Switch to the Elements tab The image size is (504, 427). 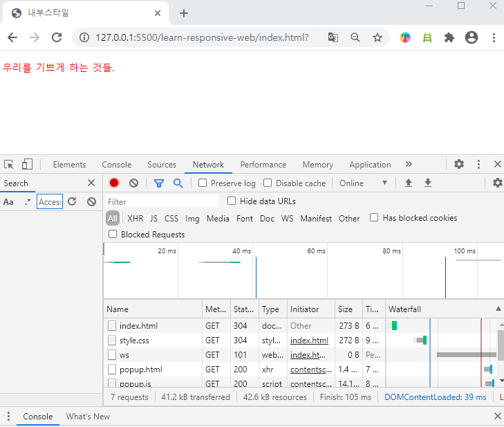click(x=69, y=165)
